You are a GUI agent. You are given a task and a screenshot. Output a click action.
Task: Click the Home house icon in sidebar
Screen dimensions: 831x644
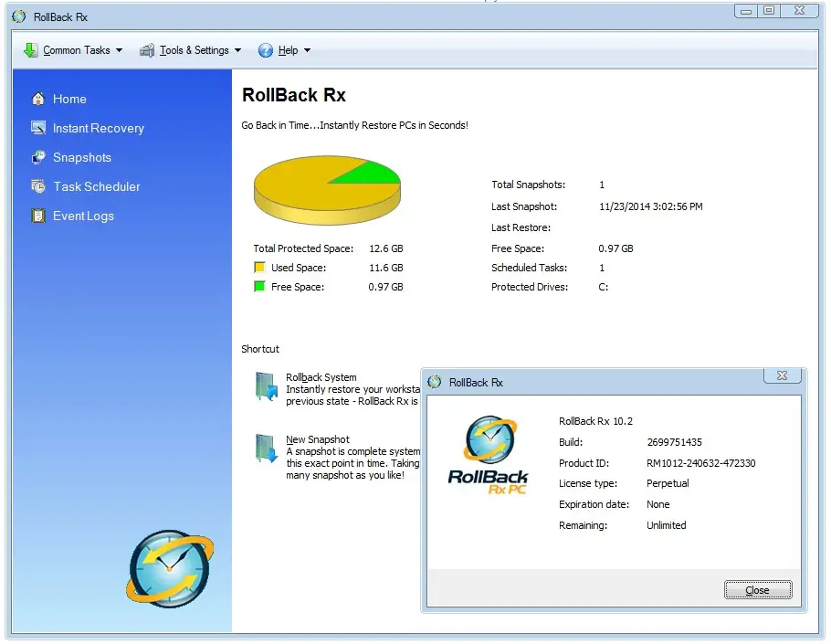pyautogui.click(x=38, y=99)
